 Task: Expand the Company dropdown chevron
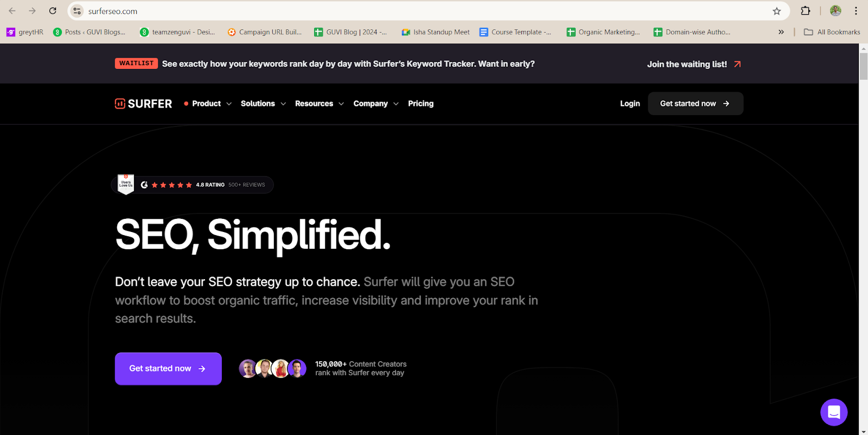(396, 104)
